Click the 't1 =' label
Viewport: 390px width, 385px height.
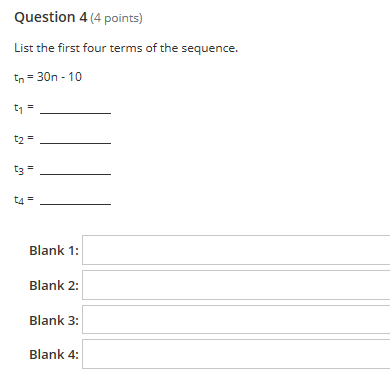(24, 108)
